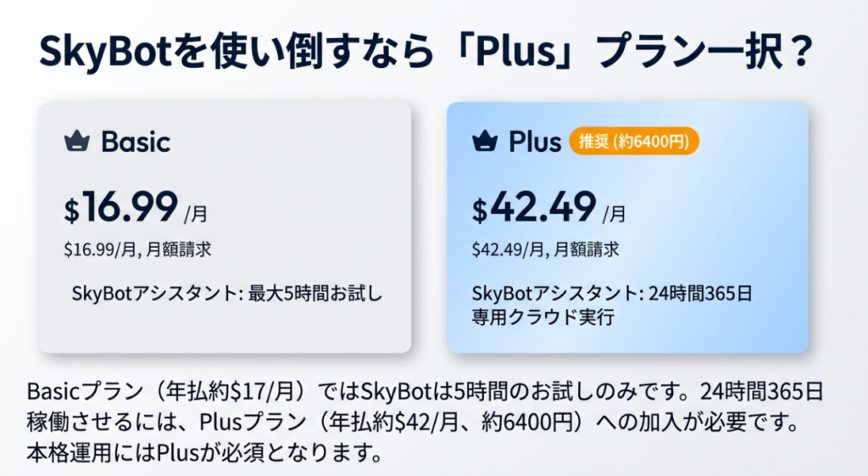Image resolution: width=868 pixels, height=476 pixels.
Task: Click the 最大5時間お試し assistant description
Action: 228,294
